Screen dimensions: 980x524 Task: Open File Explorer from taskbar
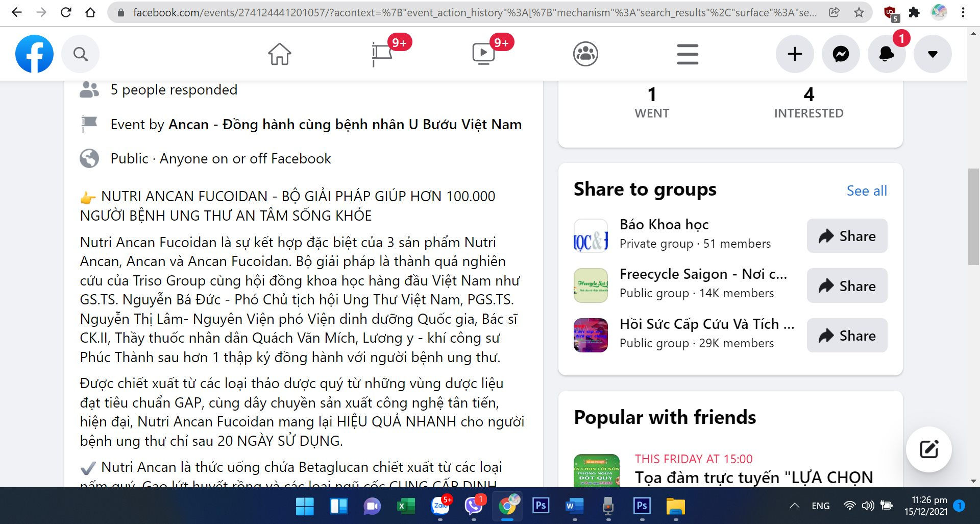tap(675, 506)
